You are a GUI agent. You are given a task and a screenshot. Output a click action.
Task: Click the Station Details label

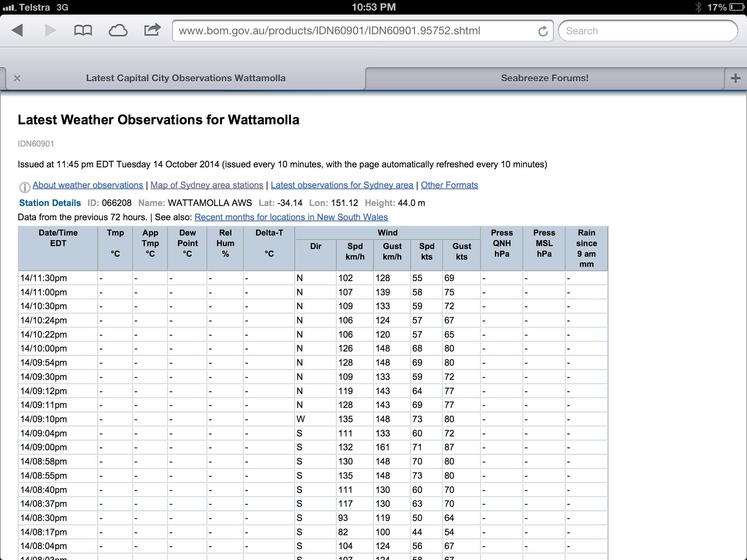(50, 203)
